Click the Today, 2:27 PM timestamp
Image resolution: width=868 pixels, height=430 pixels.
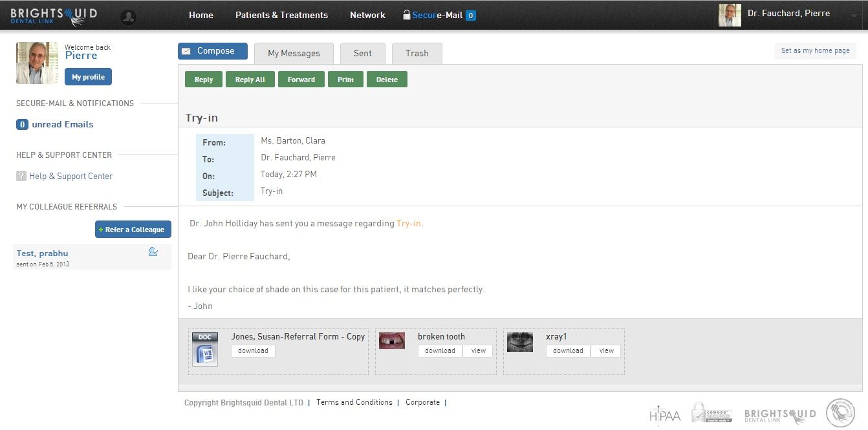[288, 174]
